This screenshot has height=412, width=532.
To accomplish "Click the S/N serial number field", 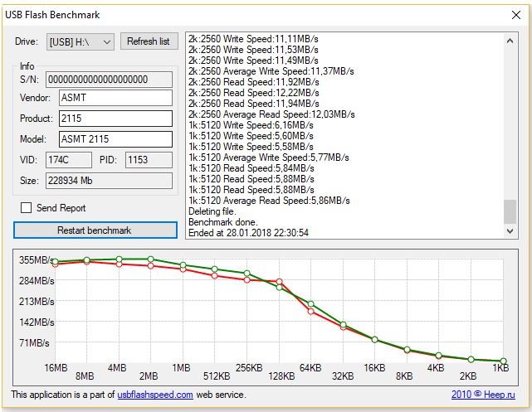I will coord(109,80).
